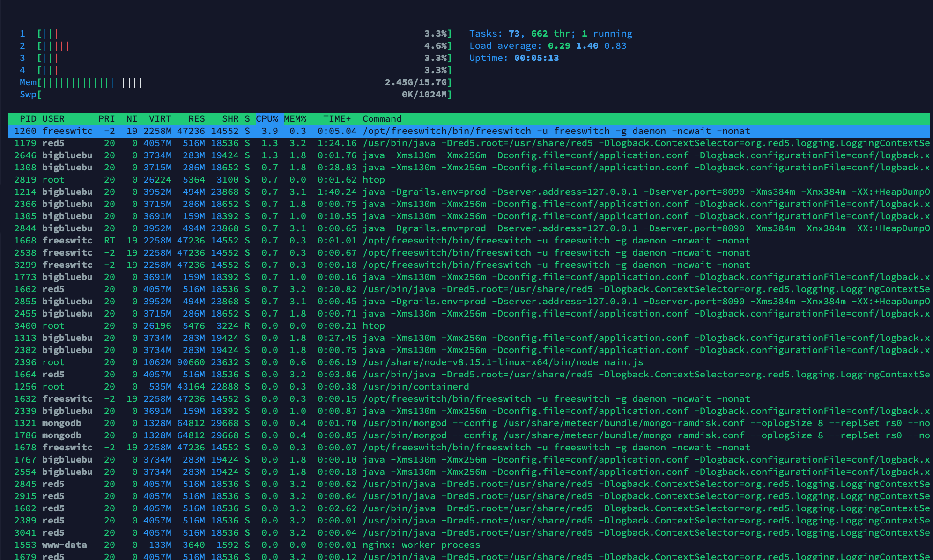
Task: Select freeswitch row PID 1678
Action: click(x=469, y=448)
